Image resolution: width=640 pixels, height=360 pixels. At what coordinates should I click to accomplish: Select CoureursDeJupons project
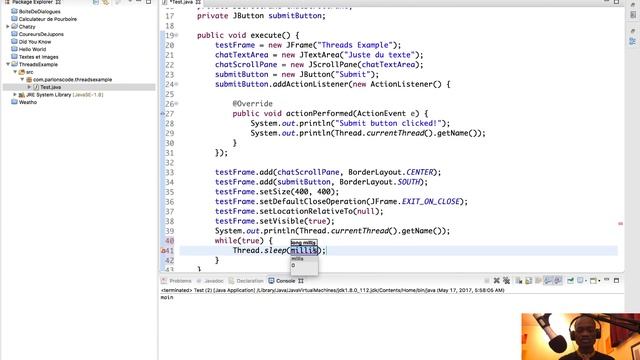(x=41, y=34)
